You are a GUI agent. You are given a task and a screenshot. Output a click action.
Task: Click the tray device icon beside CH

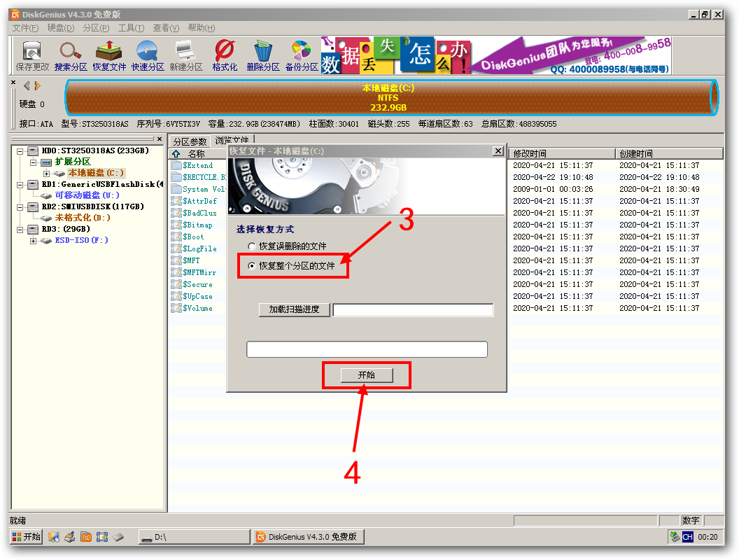tap(675, 537)
